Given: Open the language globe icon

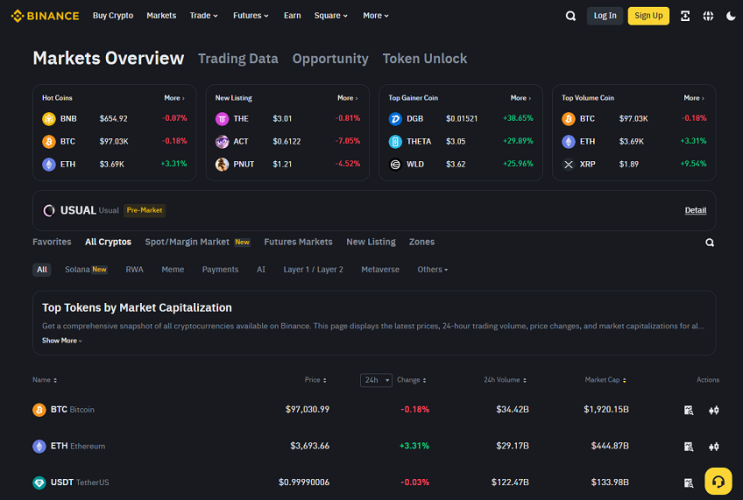Looking at the screenshot, I should click(x=708, y=16).
